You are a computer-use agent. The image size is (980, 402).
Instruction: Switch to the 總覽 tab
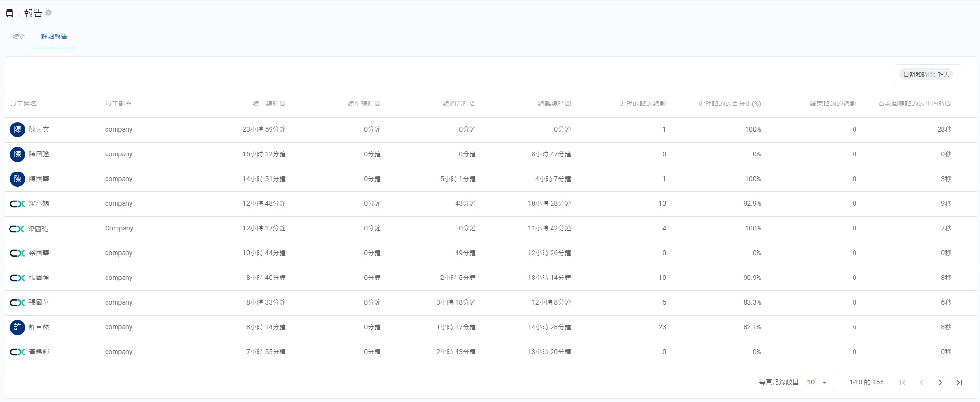(x=19, y=37)
